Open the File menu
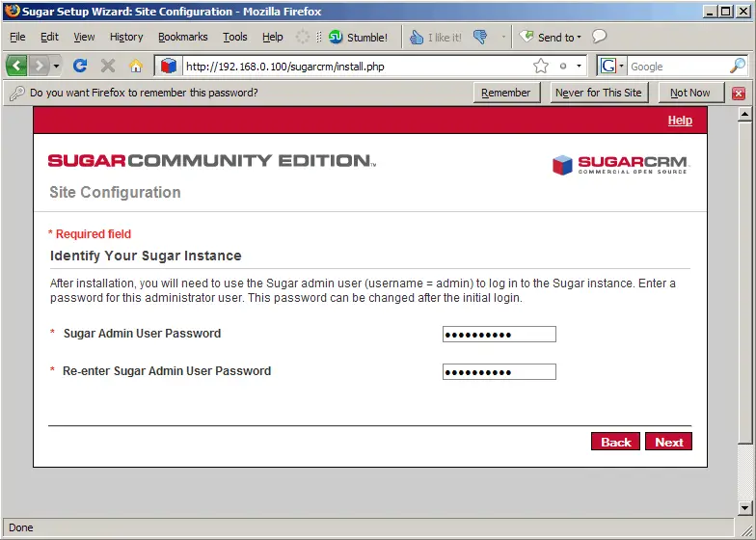 pyautogui.click(x=17, y=37)
